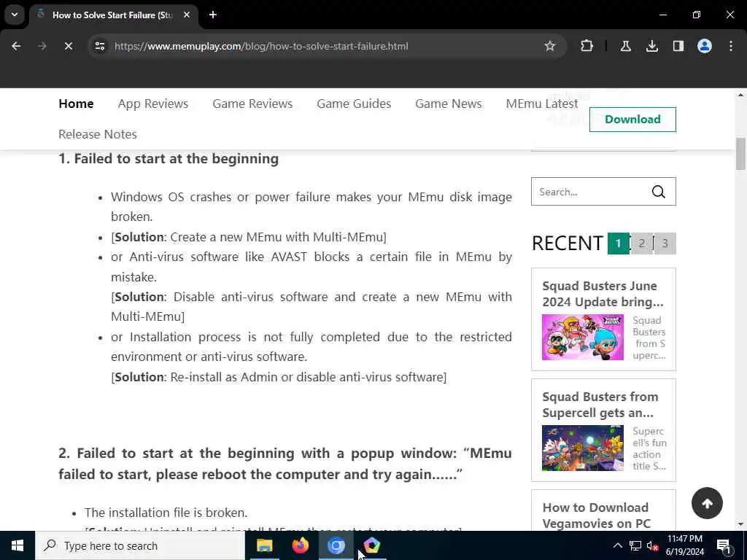This screenshot has width=747, height=560.
Task: Click the page vertical scrollbar thumb
Action: click(x=740, y=154)
